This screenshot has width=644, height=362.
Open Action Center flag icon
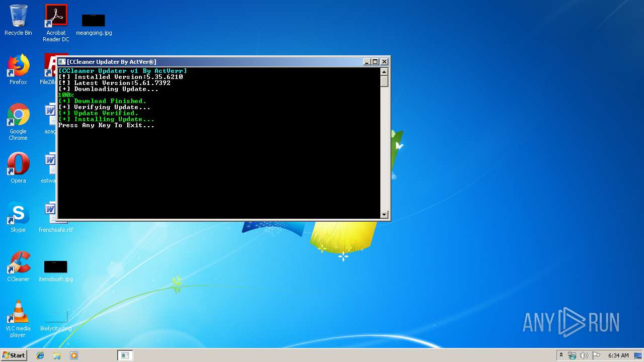pos(596,355)
